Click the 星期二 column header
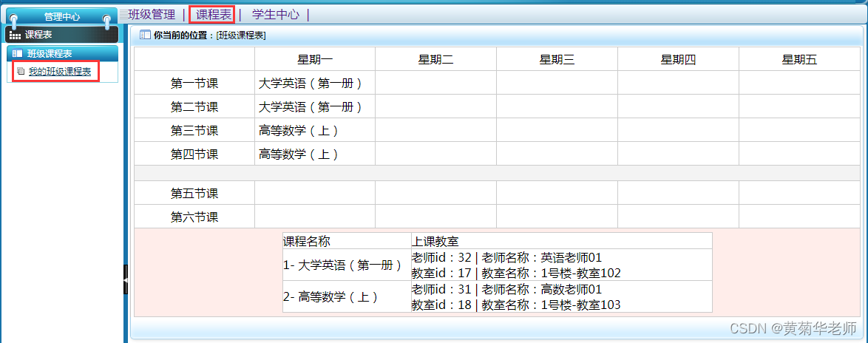 pyautogui.click(x=435, y=60)
